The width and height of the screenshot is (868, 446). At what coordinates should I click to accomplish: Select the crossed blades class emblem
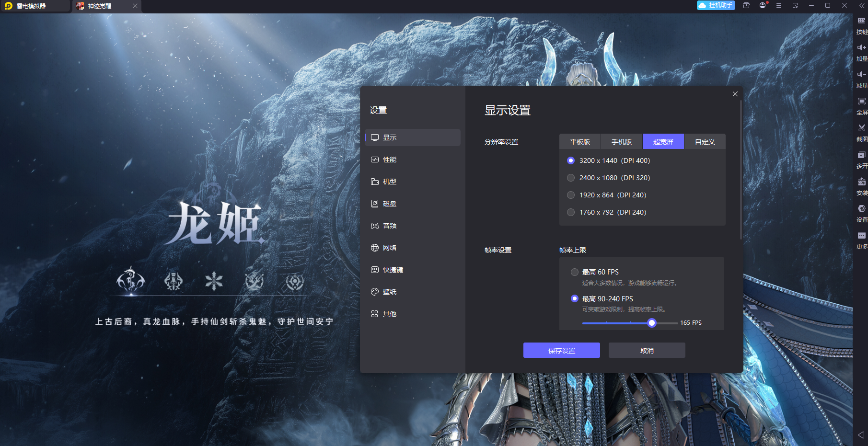click(255, 281)
